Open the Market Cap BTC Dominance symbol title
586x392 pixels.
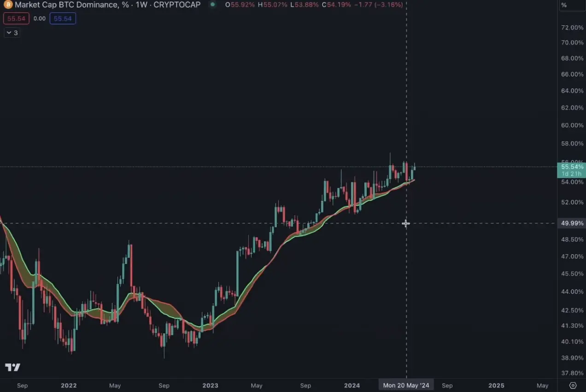(108, 5)
